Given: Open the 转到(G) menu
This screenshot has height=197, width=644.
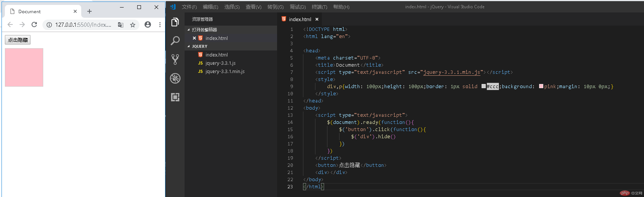Looking at the screenshot, I should tap(276, 7).
